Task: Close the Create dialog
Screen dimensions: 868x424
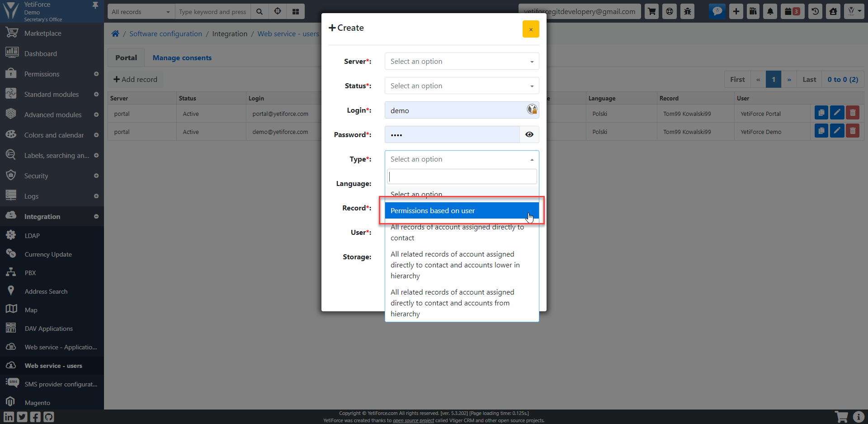Action: (531, 29)
